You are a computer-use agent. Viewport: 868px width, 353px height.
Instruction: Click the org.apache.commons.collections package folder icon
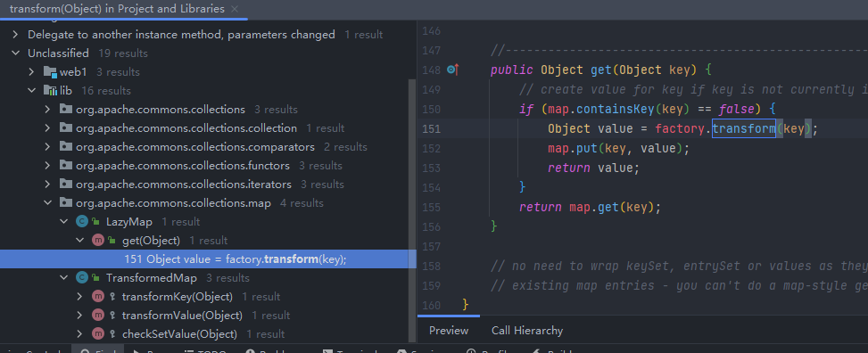click(66, 110)
